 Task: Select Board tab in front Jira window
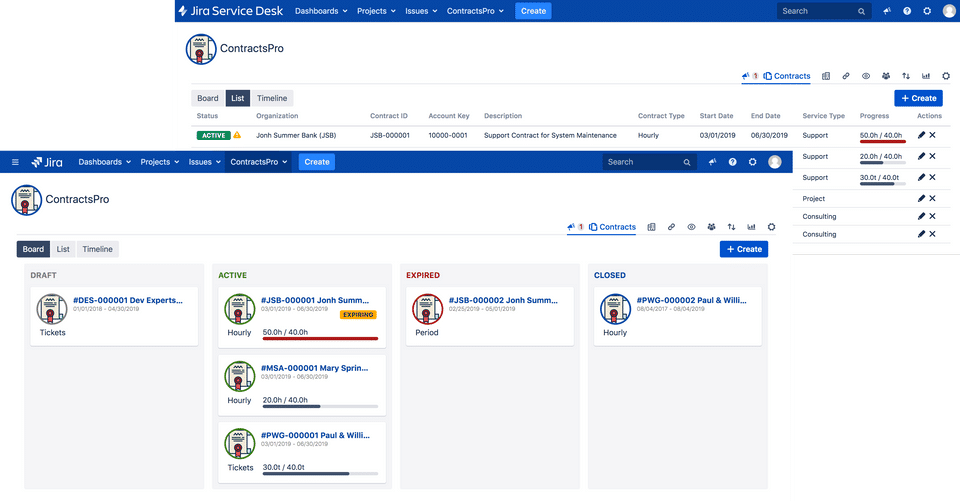tap(33, 249)
